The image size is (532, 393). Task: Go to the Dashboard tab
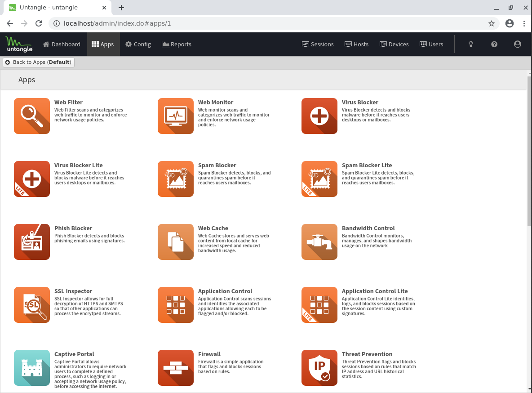tap(62, 44)
